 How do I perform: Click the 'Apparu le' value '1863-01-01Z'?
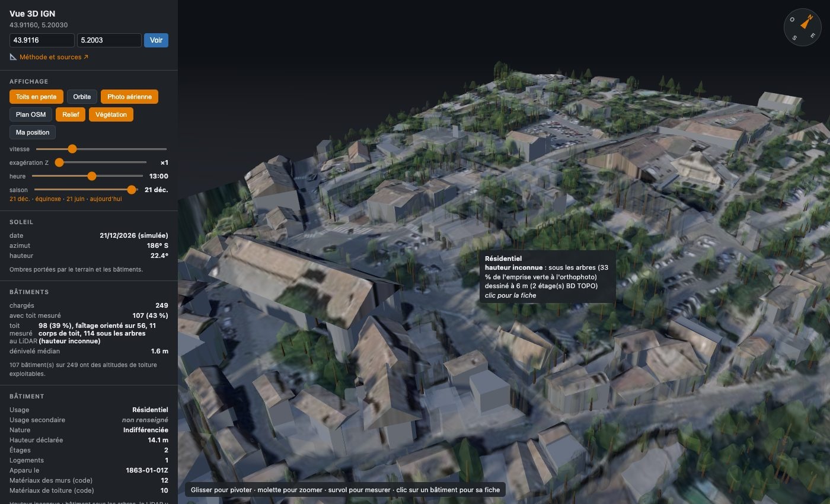coord(147,470)
